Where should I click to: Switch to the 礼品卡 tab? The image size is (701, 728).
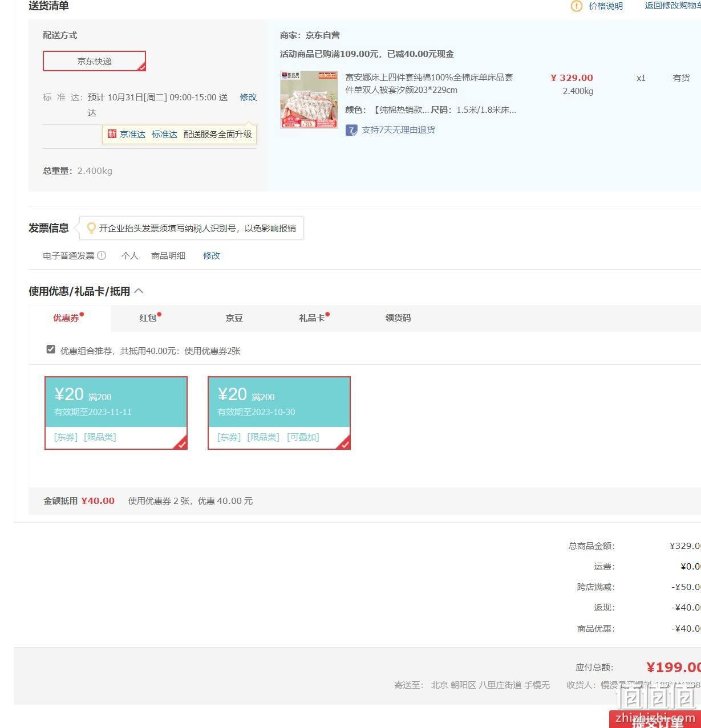coord(313,318)
